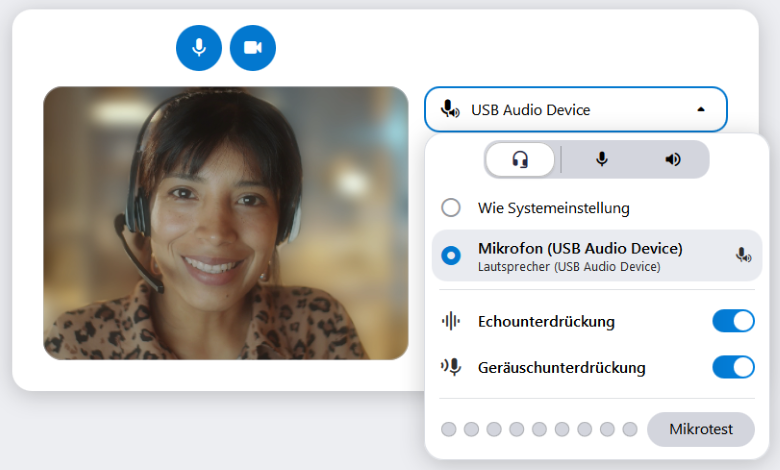780x470 pixels.
Task: Start the Mikrotest
Action: coord(700,429)
